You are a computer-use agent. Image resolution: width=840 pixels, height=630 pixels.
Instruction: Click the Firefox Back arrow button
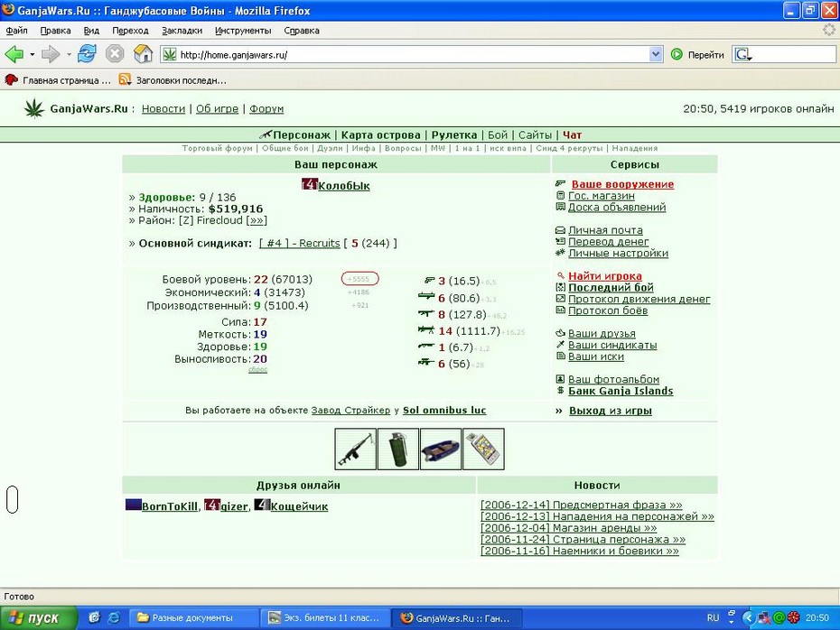click(x=14, y=54)
